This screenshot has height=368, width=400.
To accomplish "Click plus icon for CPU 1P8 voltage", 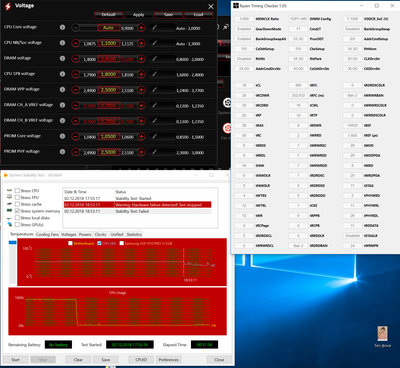I will coord(141,74).
